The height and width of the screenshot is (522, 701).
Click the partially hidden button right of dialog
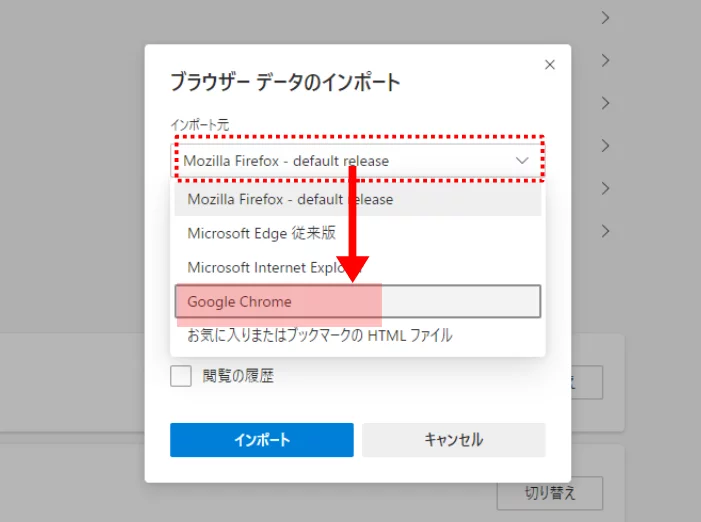click(x=588, y=382)
